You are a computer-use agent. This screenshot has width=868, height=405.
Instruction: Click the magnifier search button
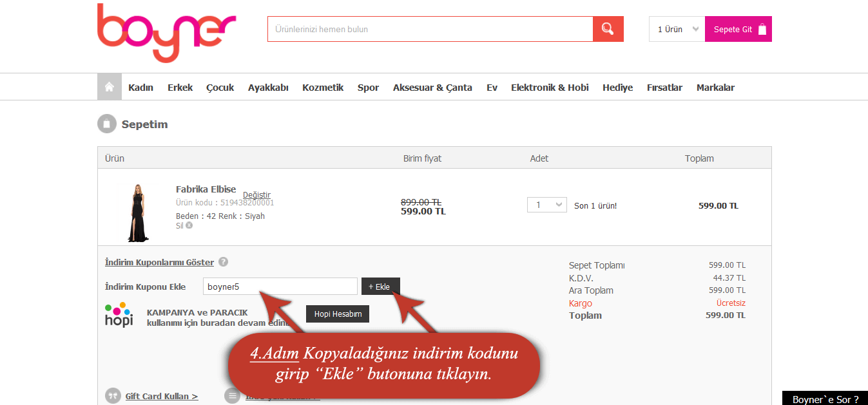pyautogui.click(x=608, y=29)
